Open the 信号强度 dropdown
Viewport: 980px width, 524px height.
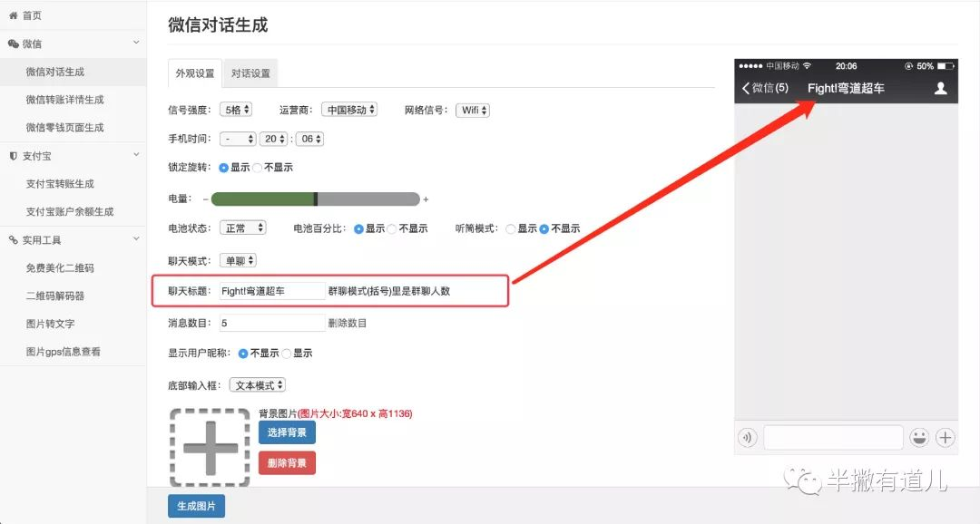click(235, 110)
